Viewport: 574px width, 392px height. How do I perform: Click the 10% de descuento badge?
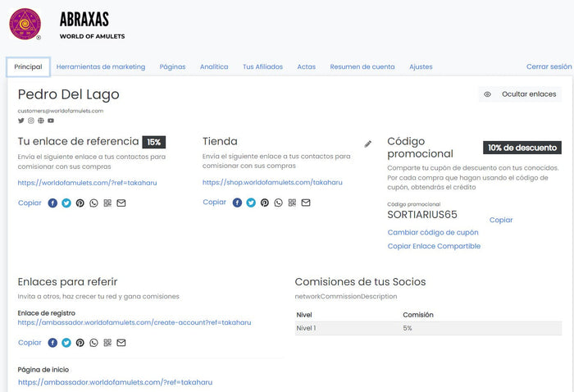point(522,148)
